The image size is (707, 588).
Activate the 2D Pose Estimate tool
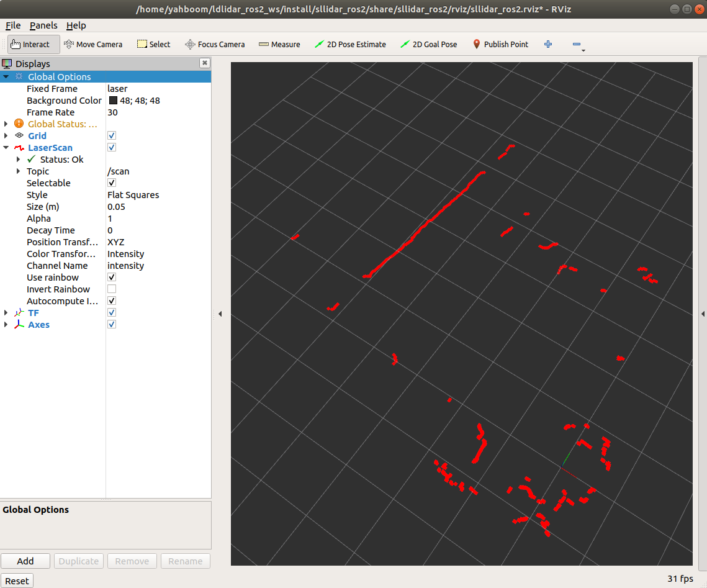[x=350, y=44]
